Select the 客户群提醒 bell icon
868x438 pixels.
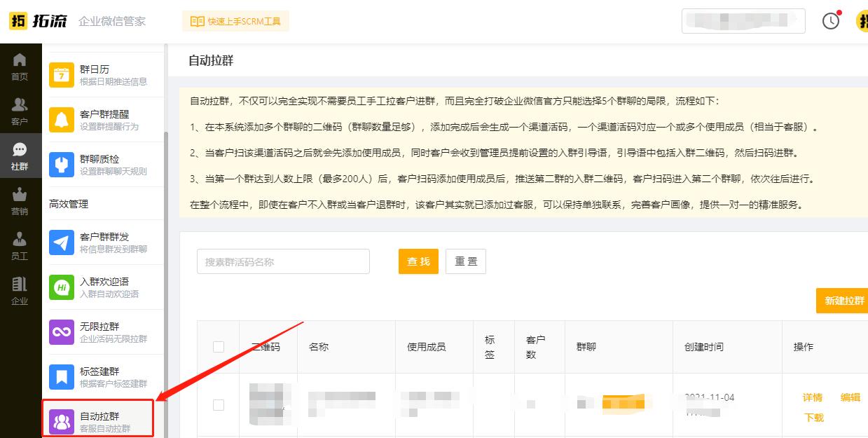(61, 118)
